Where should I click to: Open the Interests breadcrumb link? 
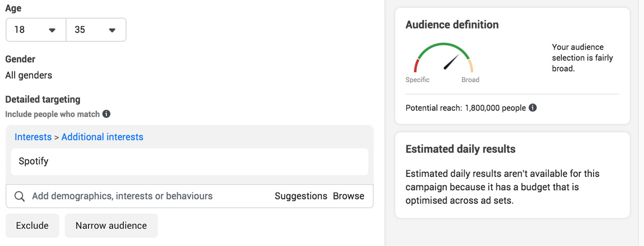click(x=33, y=137)
